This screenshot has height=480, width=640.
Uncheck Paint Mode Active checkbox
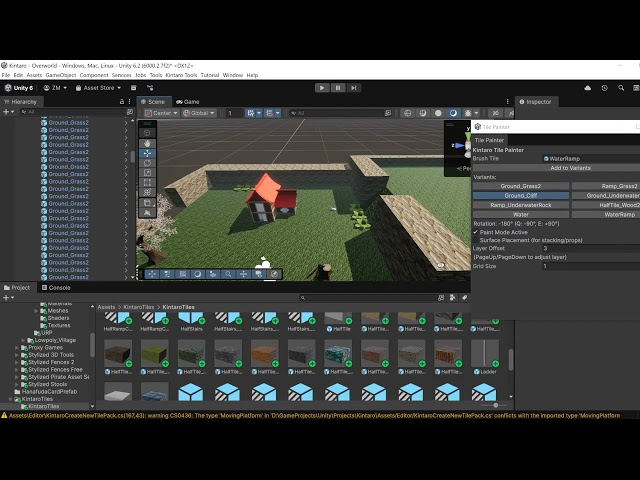click(476, 232)
